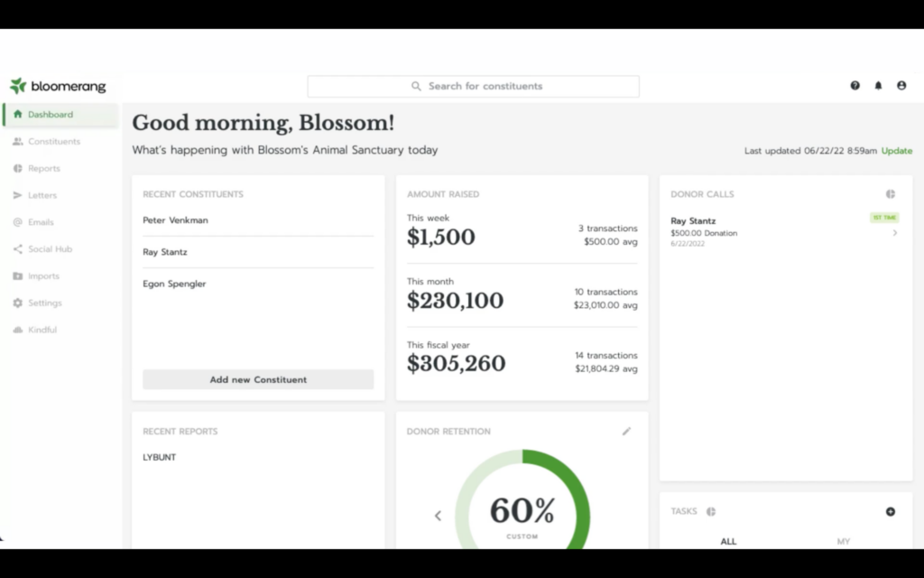Click the Imports folder icon
924x578 pixels.
click(18, 276)
